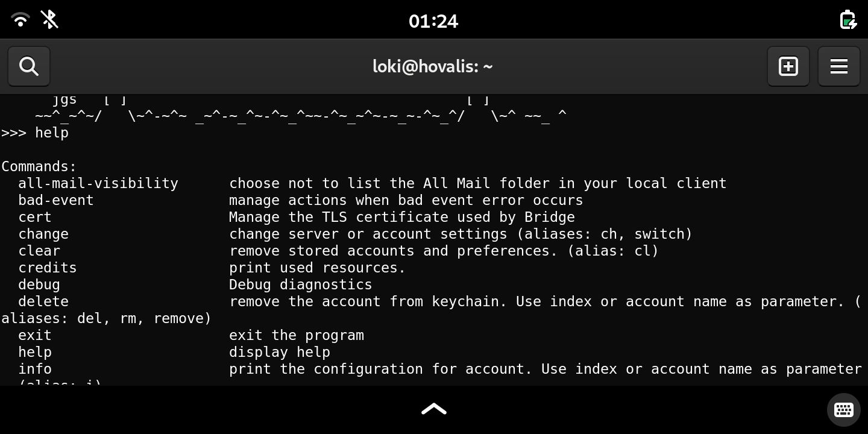Click the 'debug' command entry

pos(39,285)
